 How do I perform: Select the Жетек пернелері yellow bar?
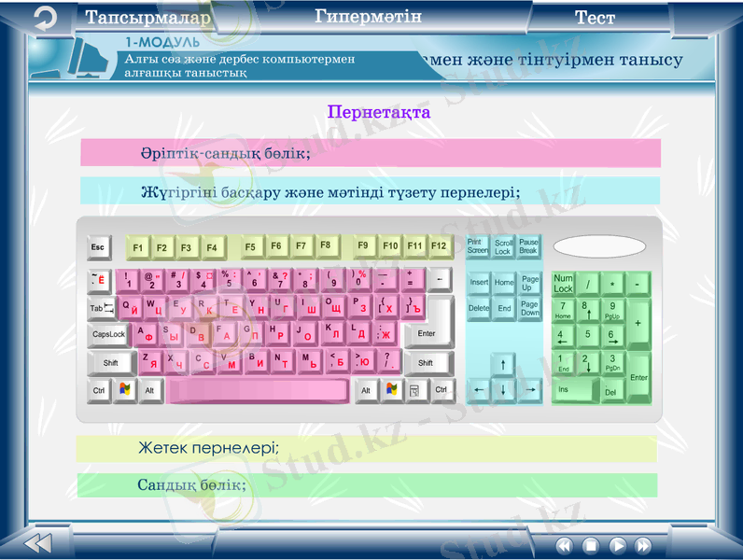pyautogui.click(x=366, y=449)
